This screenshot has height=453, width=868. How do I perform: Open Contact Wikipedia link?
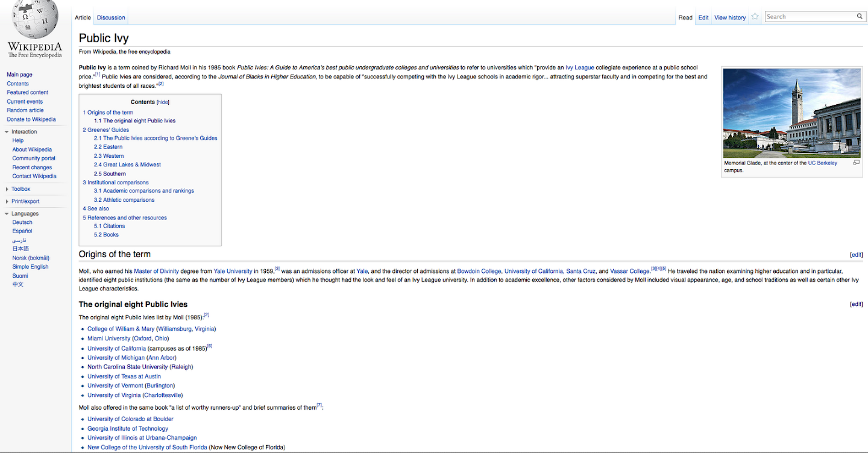(x=34, y=177)
